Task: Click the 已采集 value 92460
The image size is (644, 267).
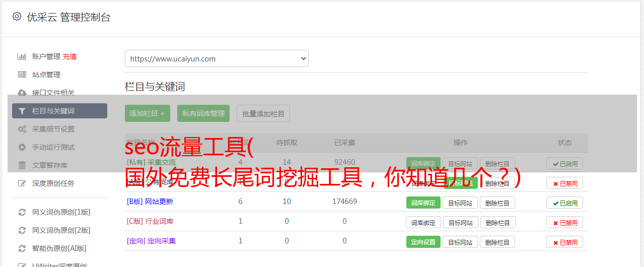Action: click(344, 162)
